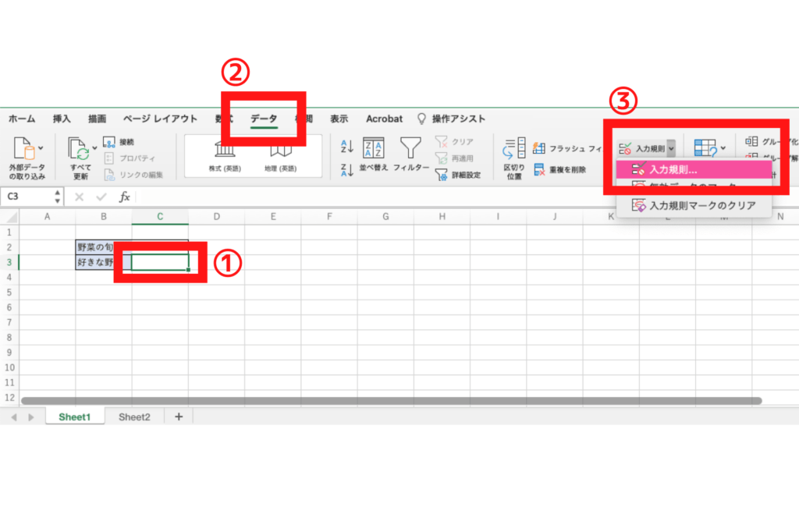The height and width of the screenshot is (532, 799).
Task: Switch to the ホーム tab
Action: coord(22,119)
